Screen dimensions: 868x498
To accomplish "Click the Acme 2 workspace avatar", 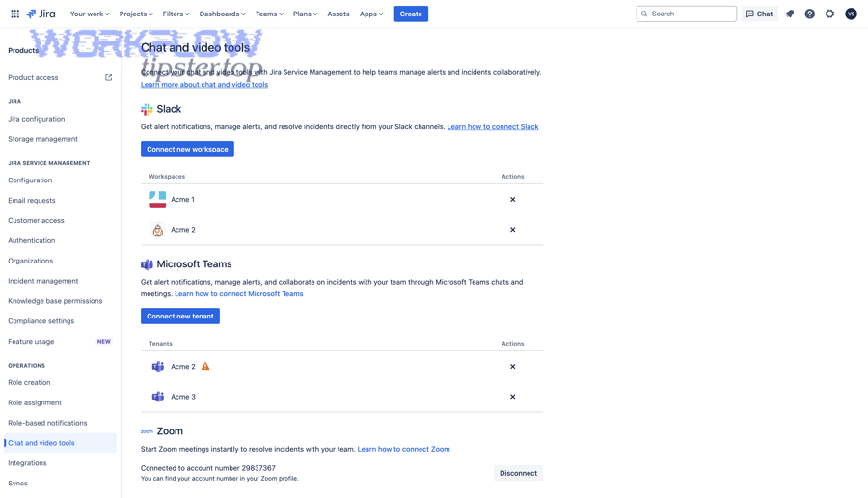I will coord(158,230).
